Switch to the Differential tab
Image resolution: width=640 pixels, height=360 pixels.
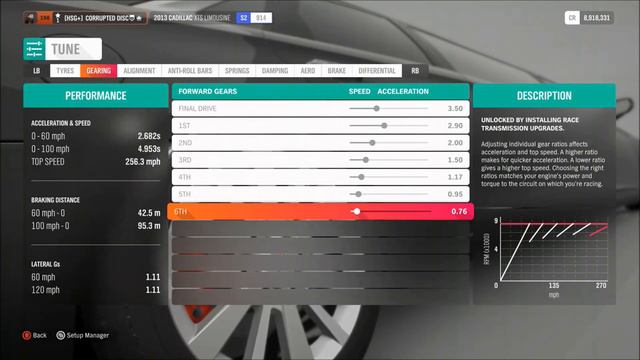click(x=377, y=71)
